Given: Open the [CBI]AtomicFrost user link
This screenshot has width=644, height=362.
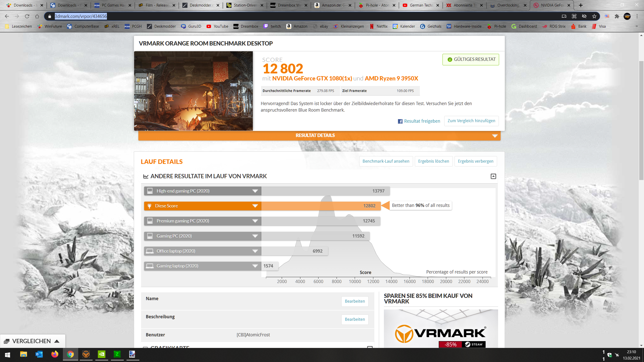Looking at the screenshot, I should point(253,335).
